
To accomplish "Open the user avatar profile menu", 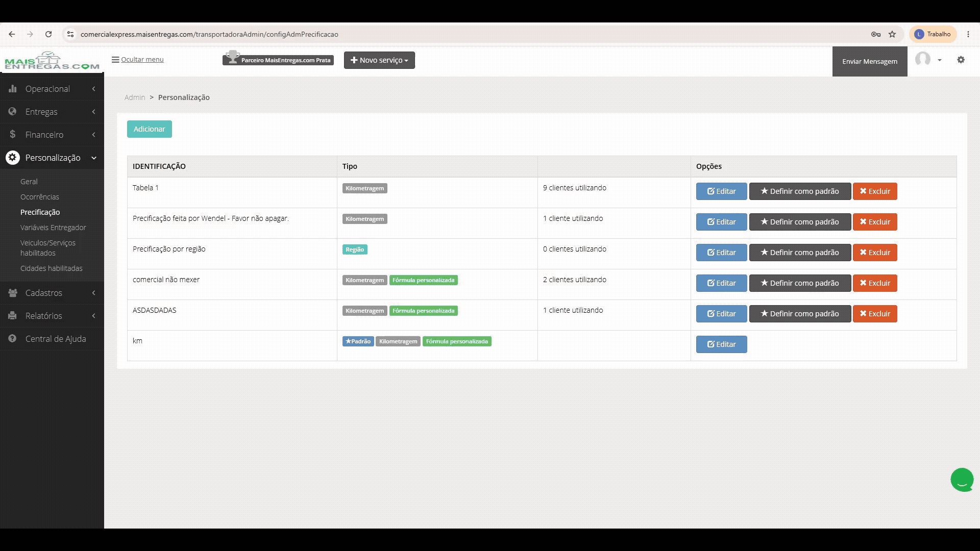I will tap(928, 60).
